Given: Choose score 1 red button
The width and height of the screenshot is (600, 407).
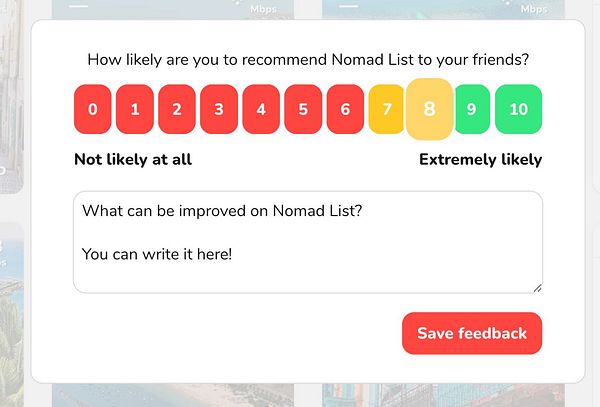Looking at the screenshot, I should coord(135,109).
